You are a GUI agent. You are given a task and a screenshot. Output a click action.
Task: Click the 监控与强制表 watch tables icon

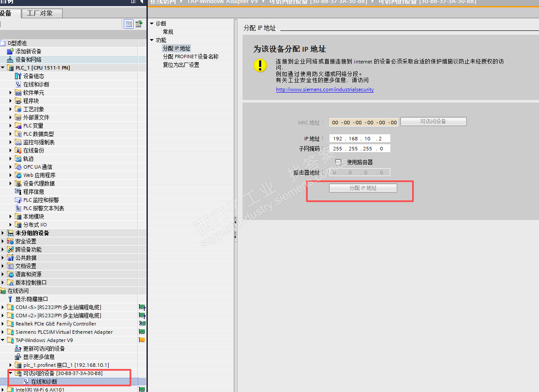[18, 142]
